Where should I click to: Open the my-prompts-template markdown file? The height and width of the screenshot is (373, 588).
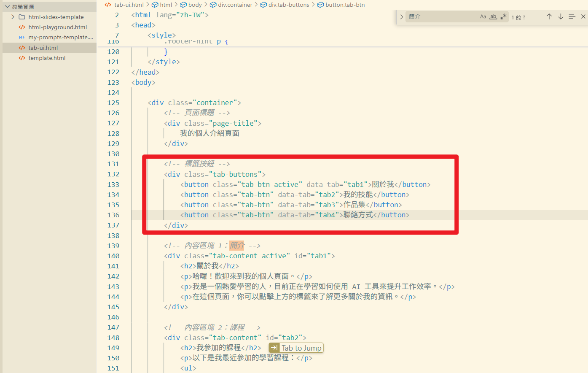61,37
